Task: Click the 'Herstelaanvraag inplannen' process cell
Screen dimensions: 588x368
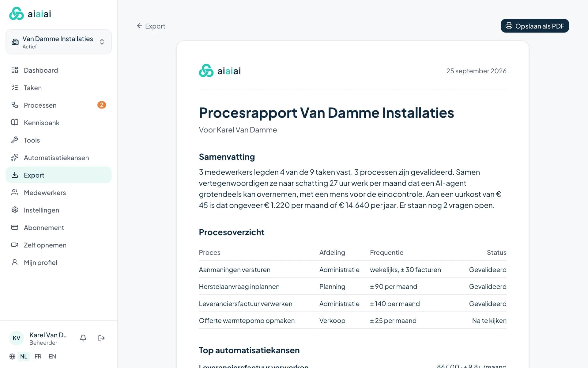Action: [x=239, y=287]
